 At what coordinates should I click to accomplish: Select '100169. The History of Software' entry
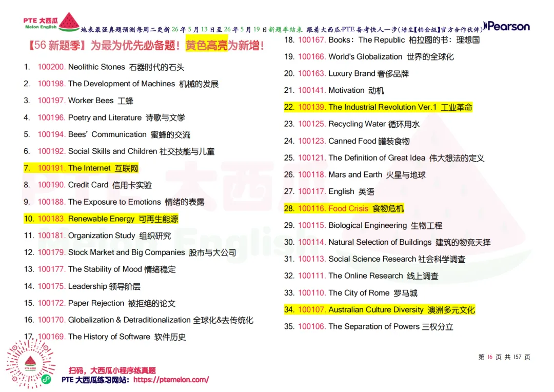(x=105, y=337)
